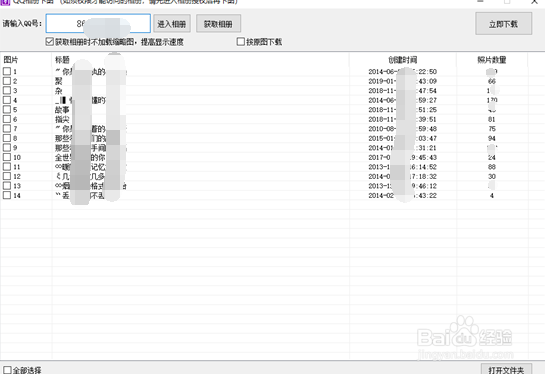This screenshot has height=374, width=545.
Task: Click the 进入相册 button
Action: [172, 24]
